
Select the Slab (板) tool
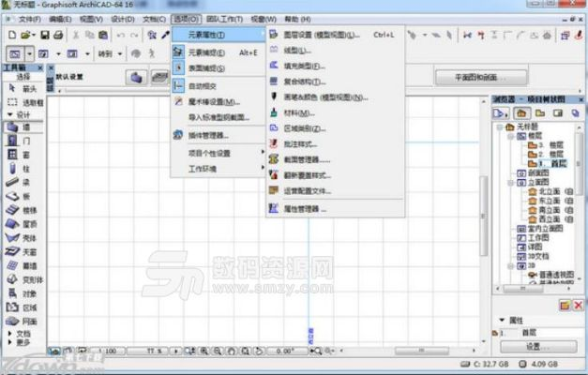(23, 197)
